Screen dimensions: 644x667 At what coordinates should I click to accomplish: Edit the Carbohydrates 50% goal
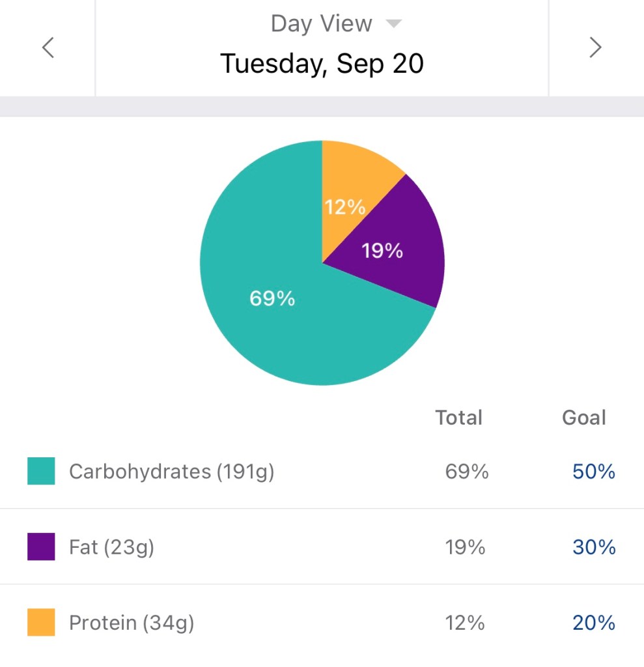pyautogui.click(x=594, y=472)
